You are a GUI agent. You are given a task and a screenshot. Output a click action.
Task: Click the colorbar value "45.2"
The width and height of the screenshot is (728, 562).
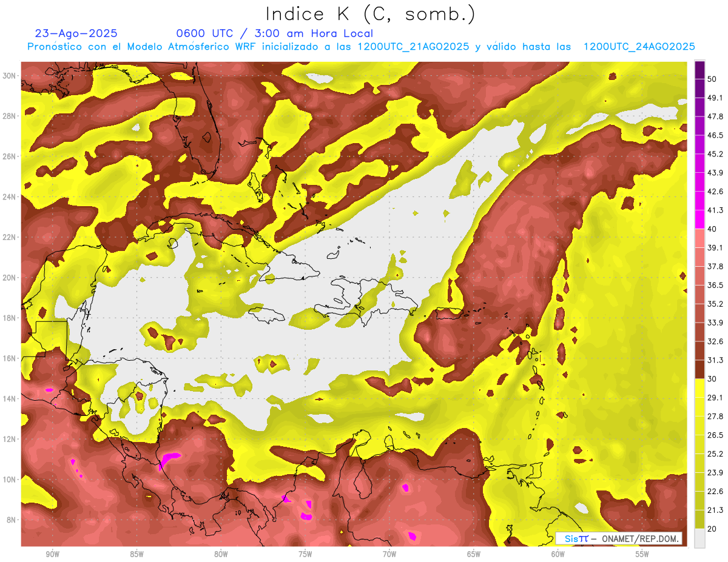[x=715, y=154]
